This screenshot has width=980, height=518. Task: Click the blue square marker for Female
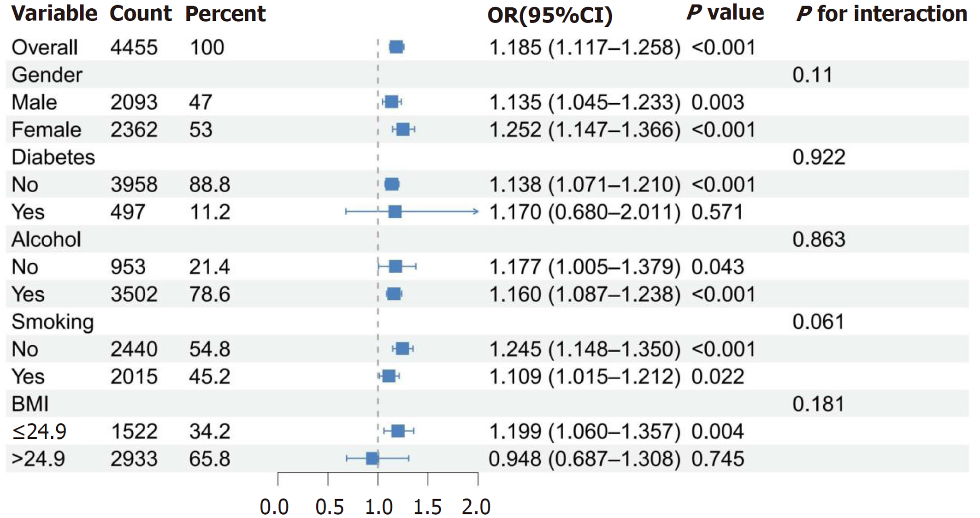click(x=403, y=129)
